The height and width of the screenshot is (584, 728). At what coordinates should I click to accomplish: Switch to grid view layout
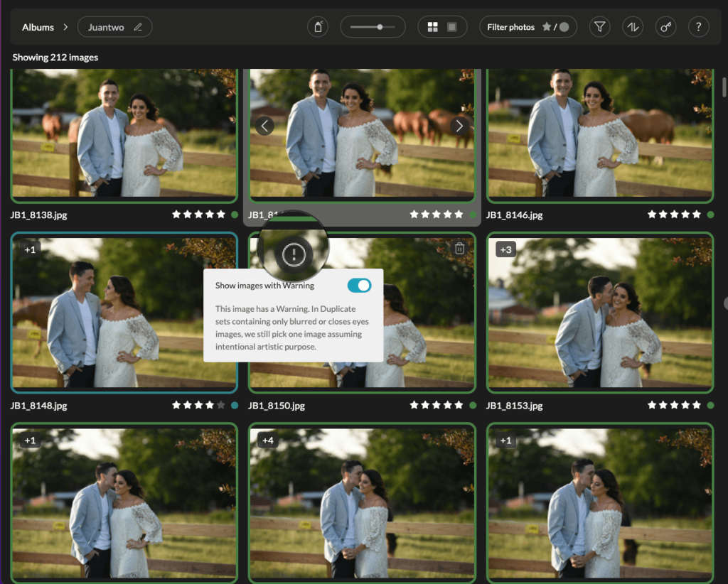click(x=432, y=27)
